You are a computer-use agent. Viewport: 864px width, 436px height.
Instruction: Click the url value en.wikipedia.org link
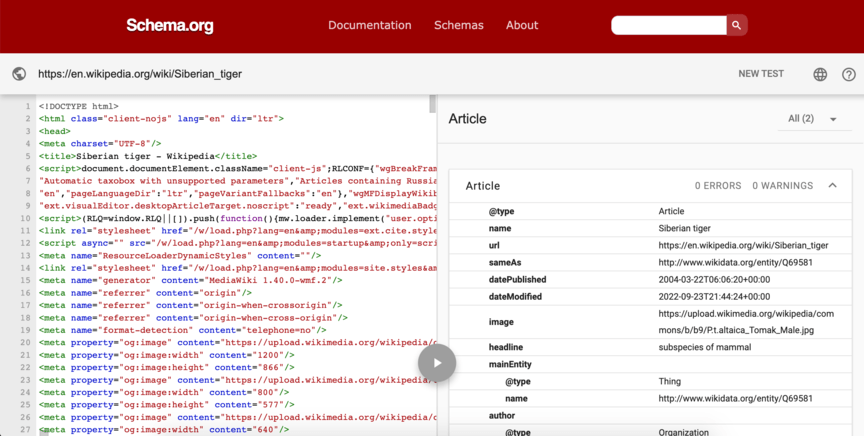point(743,245)
